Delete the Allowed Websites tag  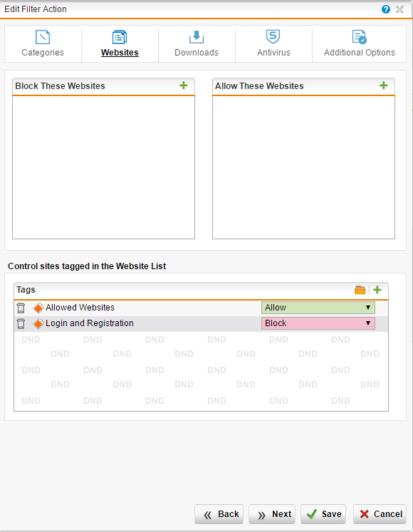click(x=21, y=308)
